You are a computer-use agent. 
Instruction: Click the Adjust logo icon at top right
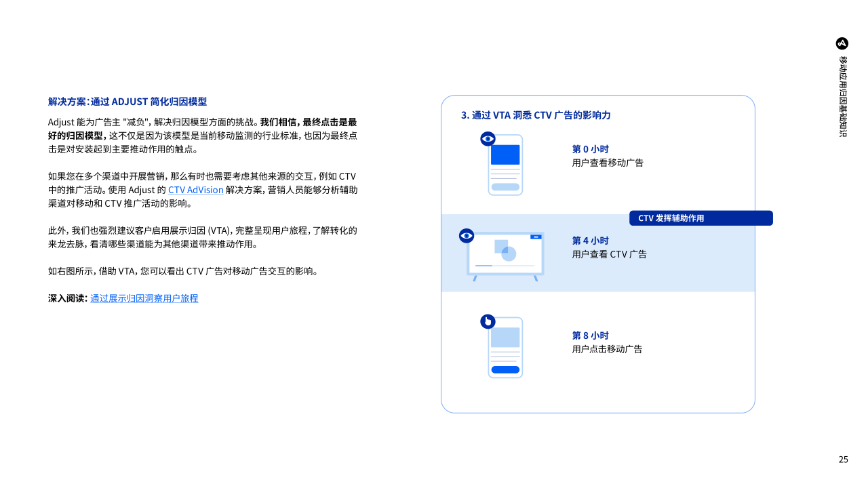[842, 43]
